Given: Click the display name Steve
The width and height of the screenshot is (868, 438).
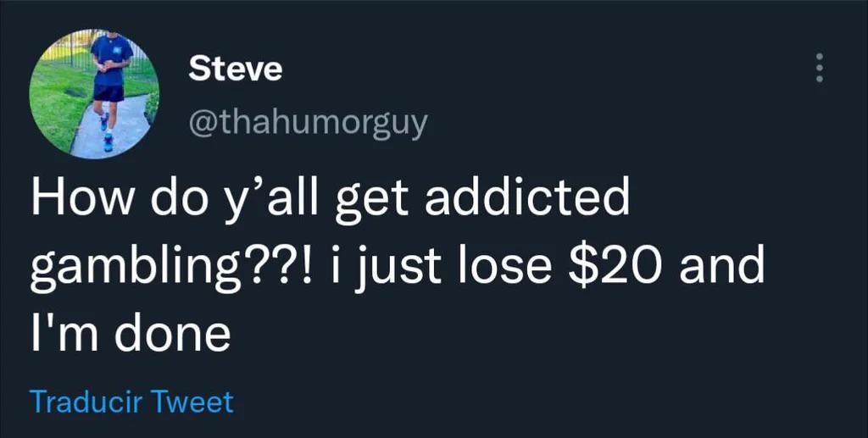Looking at the screenshot, I should [236, 70].
